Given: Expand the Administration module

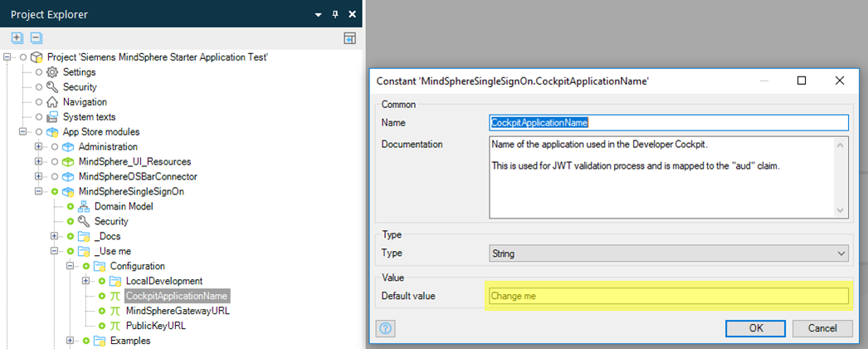Looking at the screenshot, I should coord(38,147).
